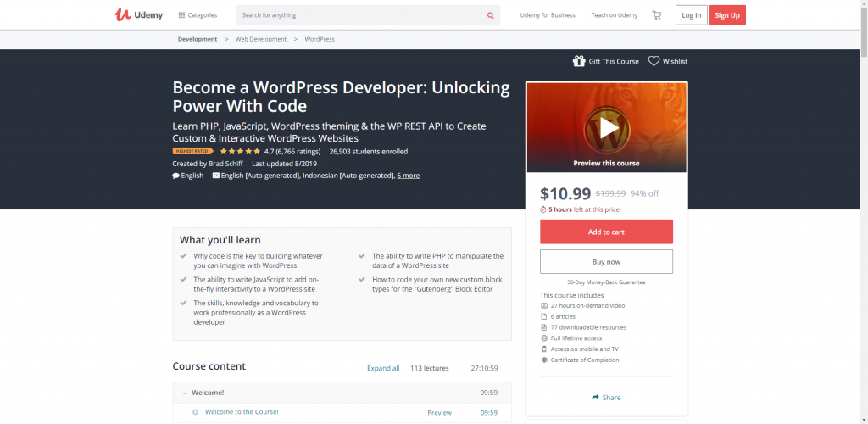
Task: Click the Preview link for welcome lecture
Action: (440, 412)
